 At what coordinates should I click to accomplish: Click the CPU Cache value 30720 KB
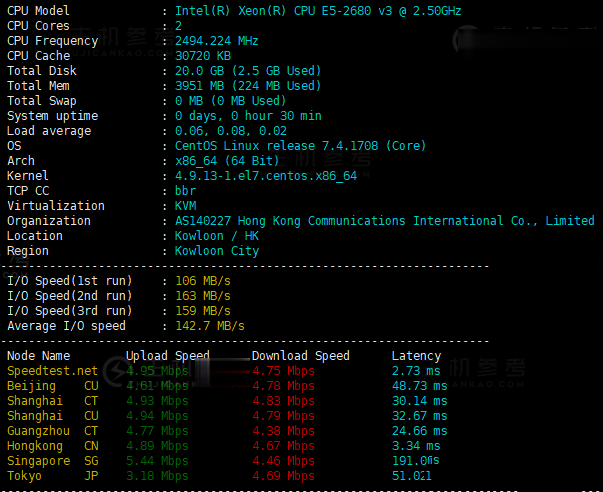tap(203, 56)
